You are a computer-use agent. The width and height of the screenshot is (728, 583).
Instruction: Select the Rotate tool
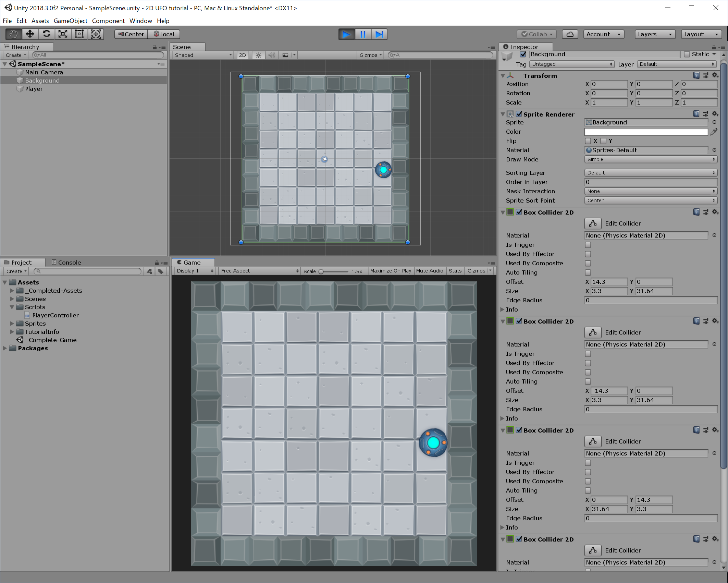pos(47,34)
